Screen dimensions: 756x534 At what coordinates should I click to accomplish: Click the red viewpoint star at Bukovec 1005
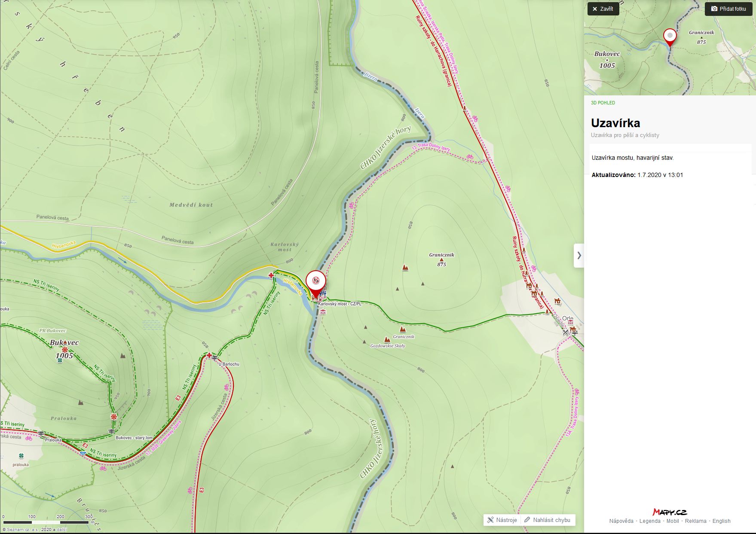point(64,350)
